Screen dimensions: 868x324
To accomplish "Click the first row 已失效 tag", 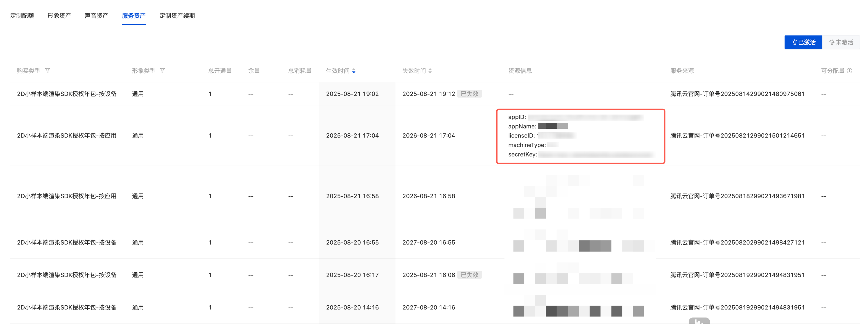I will click(x=469, y=94).
